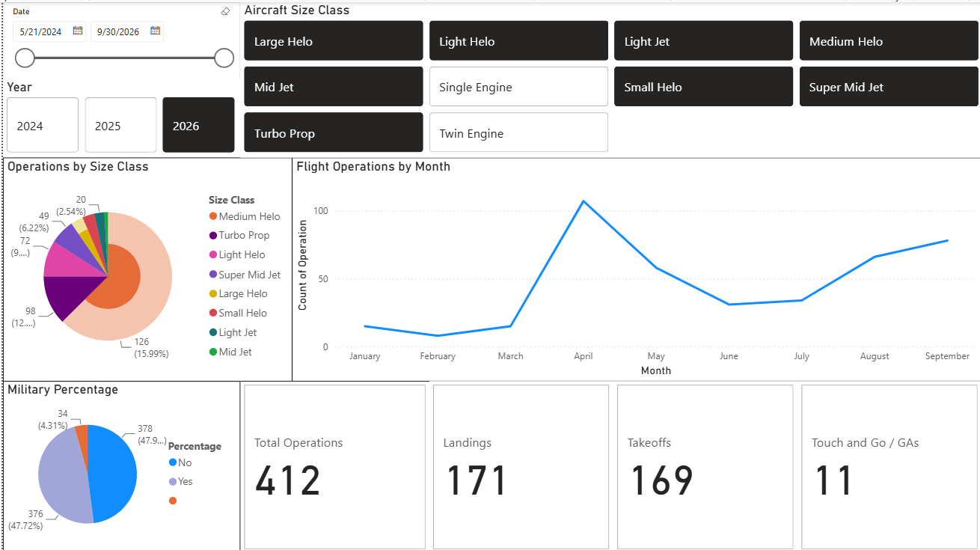This screenshot has height=550, width=980.
Task: Click the April label on the month axis
Action: (x=584, y=356)
